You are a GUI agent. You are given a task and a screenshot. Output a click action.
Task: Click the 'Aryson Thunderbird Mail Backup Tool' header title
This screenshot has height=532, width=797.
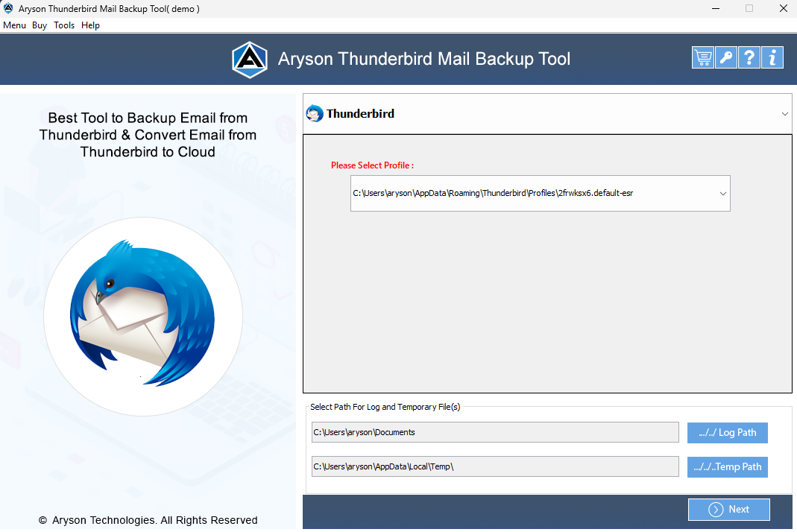coord(424,59)
